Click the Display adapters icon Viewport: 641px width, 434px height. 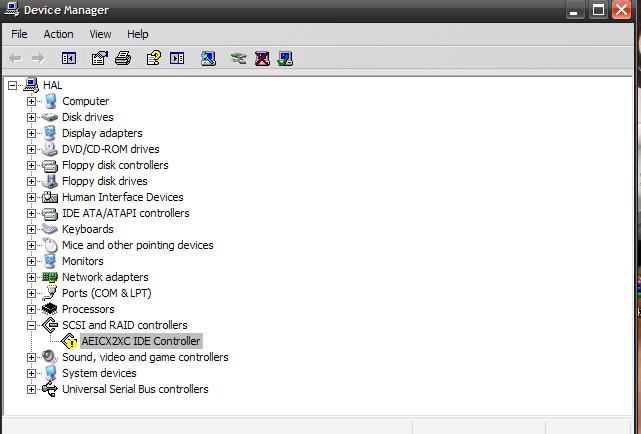click(50, 133)
